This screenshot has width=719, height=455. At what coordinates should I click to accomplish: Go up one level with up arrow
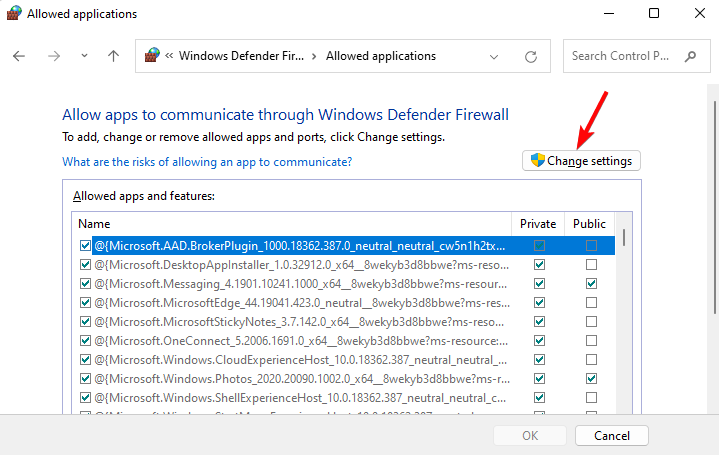pyautogui.click(x=113, y=56)
